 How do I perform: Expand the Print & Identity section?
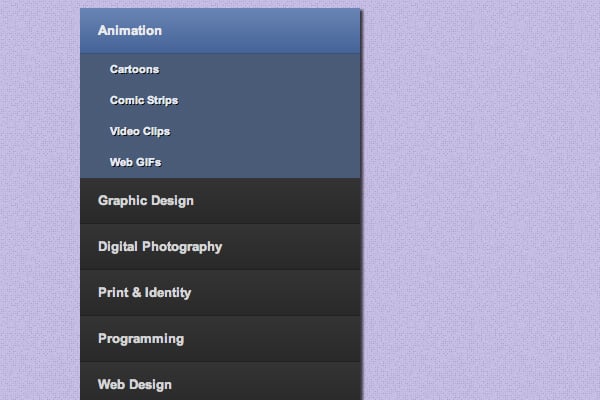coord(220,293)
